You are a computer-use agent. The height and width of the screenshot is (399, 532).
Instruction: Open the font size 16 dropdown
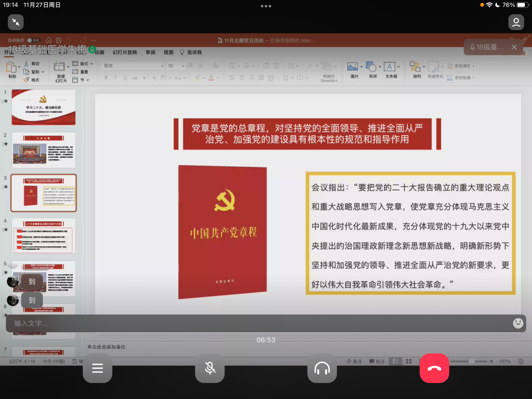click(183, 66)
